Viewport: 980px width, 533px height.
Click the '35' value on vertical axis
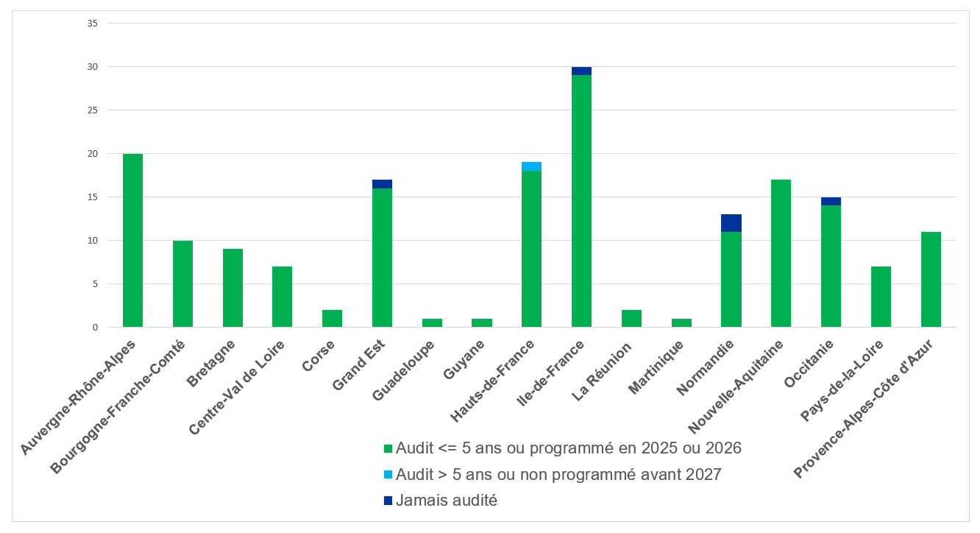[92, 24]
